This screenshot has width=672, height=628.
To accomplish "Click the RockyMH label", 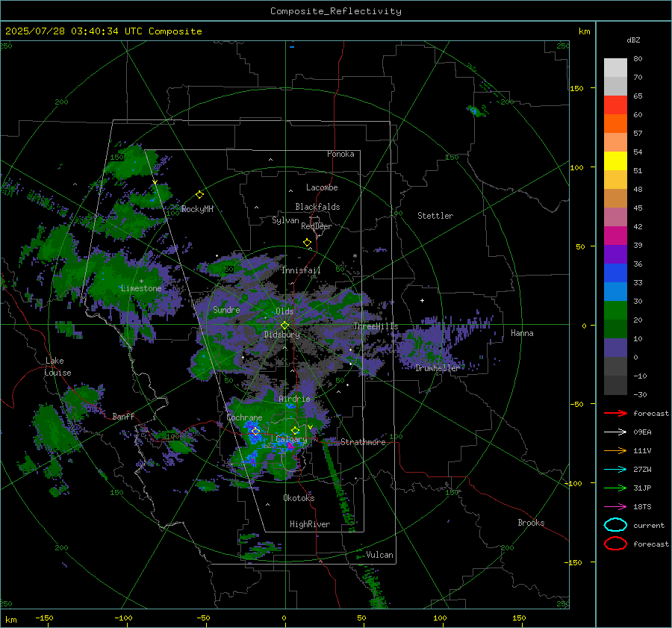I will tap(197, 209).
